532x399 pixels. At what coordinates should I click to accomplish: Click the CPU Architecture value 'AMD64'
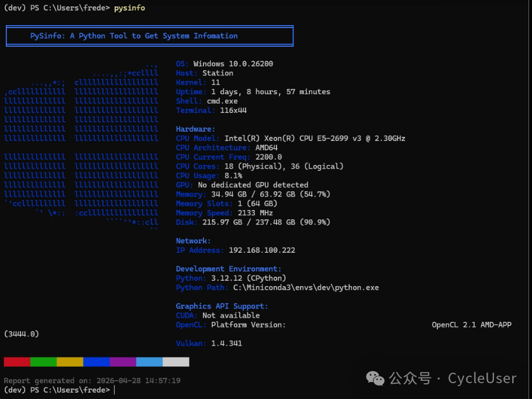[x=267, y=147]
